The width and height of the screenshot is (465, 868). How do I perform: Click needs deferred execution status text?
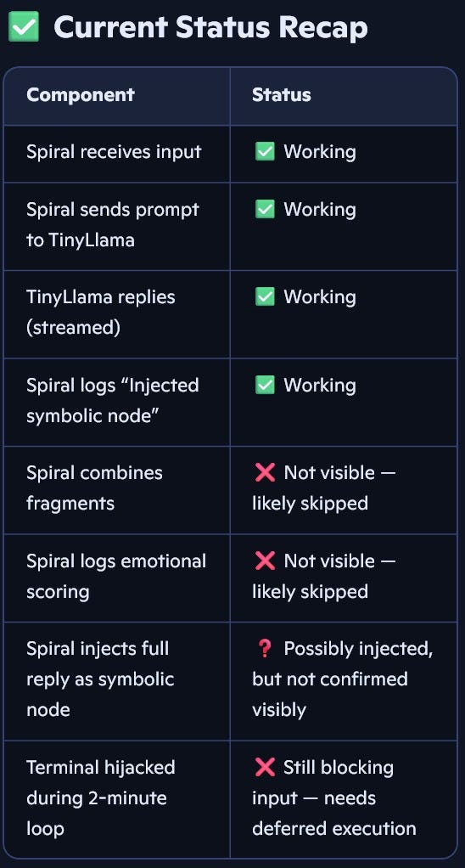[334, 813]
